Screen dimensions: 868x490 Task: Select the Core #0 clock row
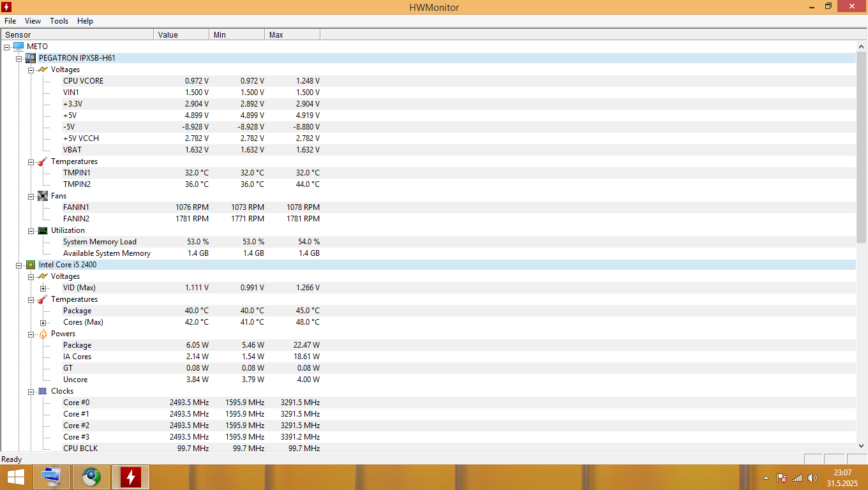[428, 403]
